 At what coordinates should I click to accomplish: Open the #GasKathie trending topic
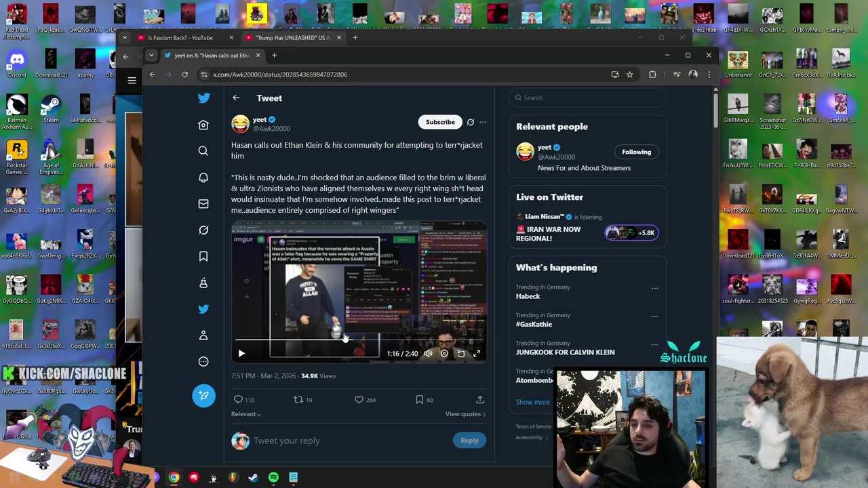(534, 324)
